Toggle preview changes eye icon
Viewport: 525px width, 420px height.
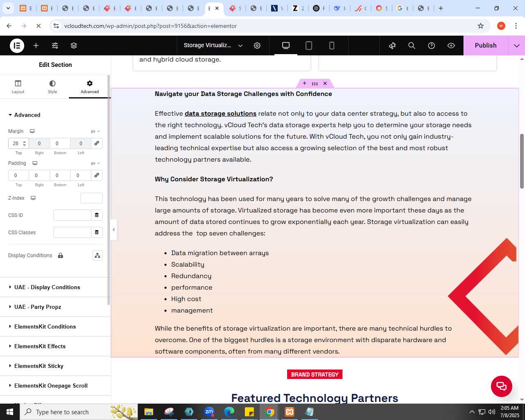pos(451,46)
